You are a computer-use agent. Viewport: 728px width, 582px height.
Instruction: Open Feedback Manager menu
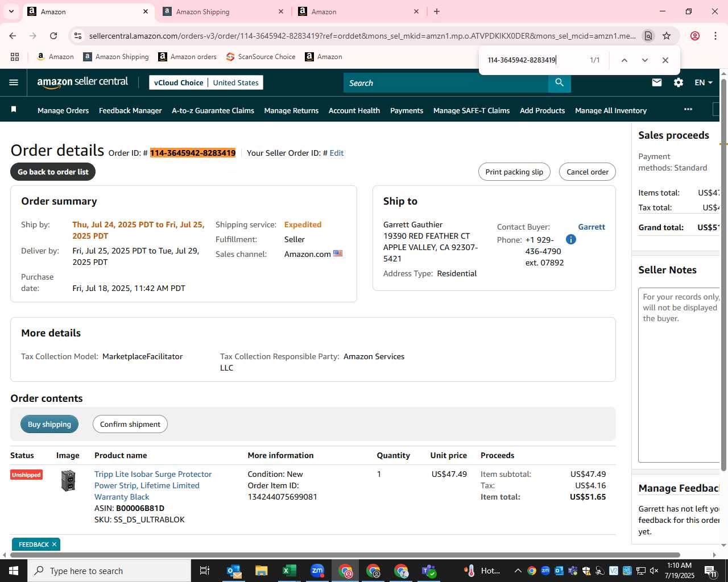click(130, 110)
